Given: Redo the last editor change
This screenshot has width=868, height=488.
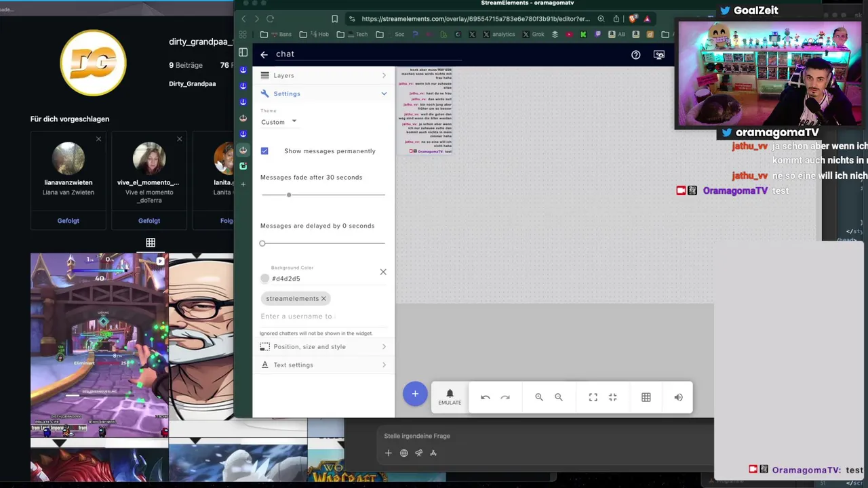Looking at the screenshot, I should (x=505, y=397).
